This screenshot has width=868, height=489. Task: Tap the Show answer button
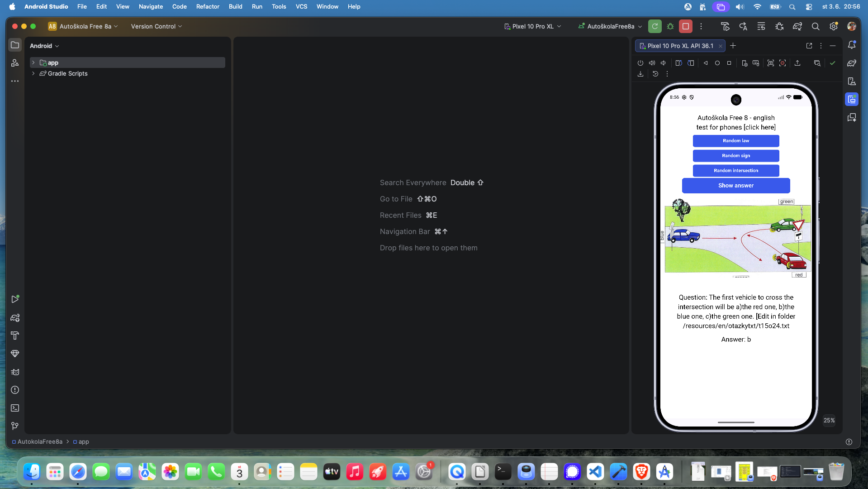pos(736,186)
